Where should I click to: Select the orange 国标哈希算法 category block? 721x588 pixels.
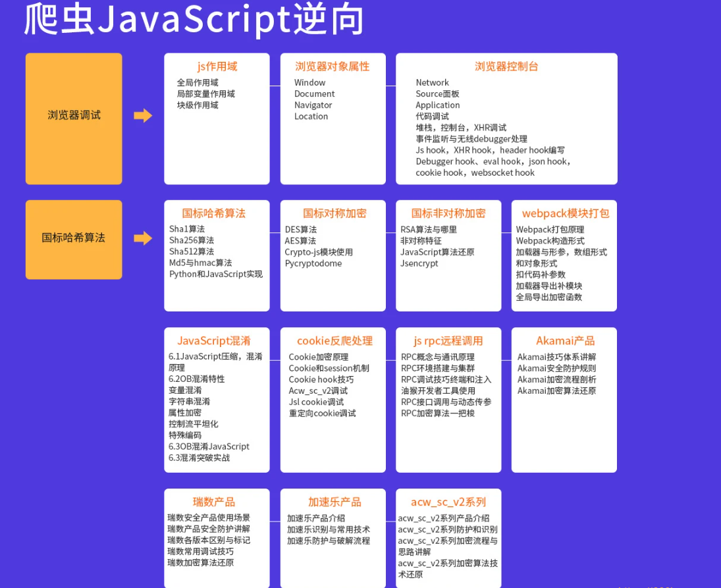[74, 238]
